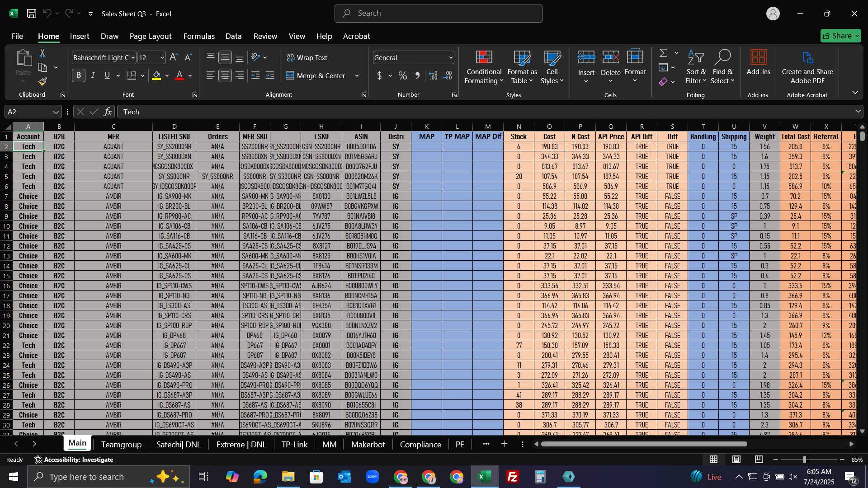
Task: Click Merge & Center button
Action: click(x=316, y=75)
